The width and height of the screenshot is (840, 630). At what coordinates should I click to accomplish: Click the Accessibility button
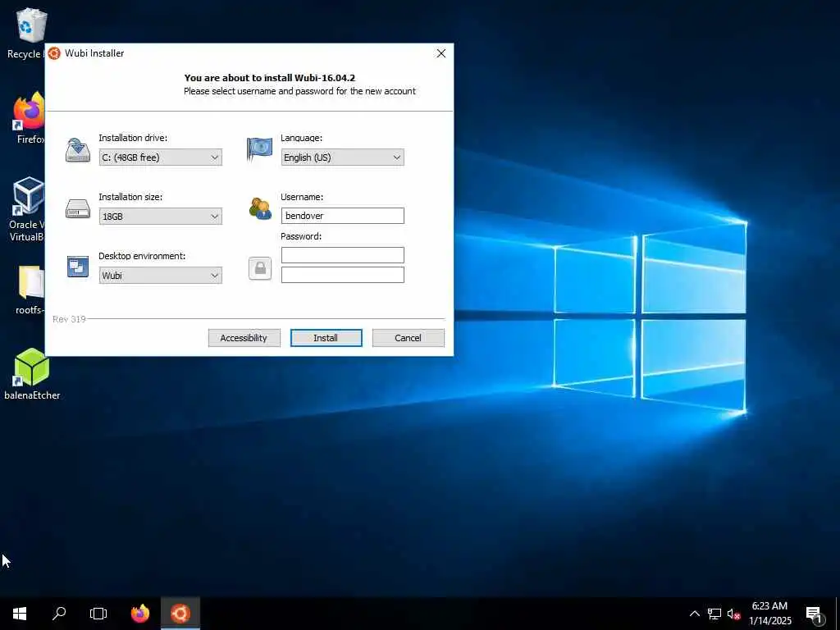tap(244, 338)
